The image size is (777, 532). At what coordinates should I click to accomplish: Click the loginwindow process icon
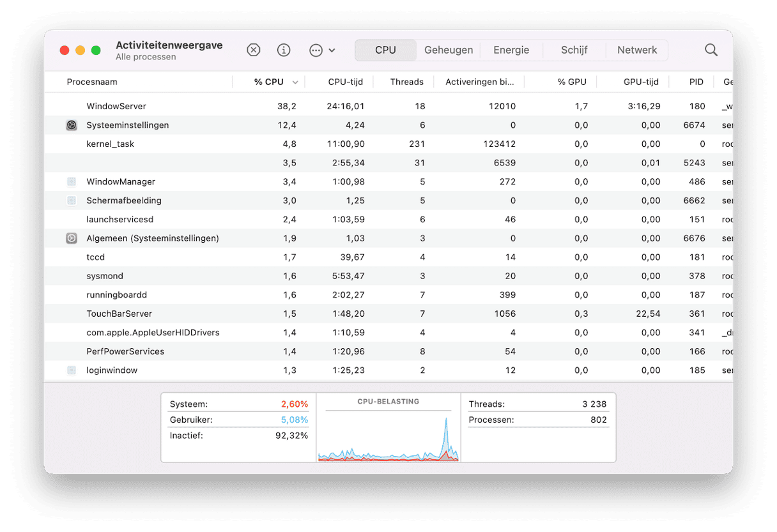pos(72,370)
